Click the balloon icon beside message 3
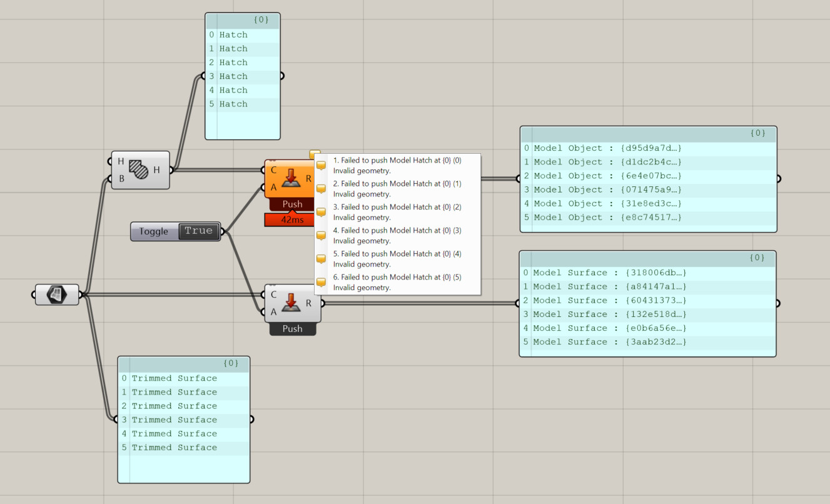This screenshot has width=830, height=504. (x=321, y=212)
